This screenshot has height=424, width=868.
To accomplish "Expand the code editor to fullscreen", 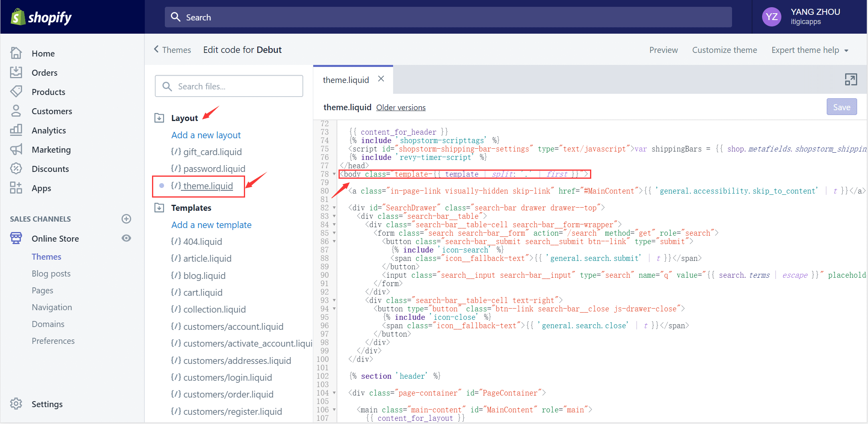I will (x=850, y=79).
